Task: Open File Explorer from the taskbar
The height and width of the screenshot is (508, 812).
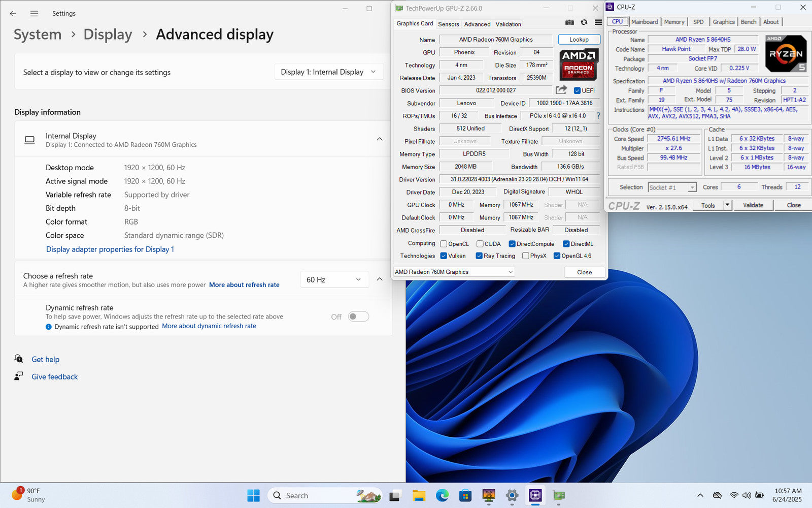Action: [419, 495]
